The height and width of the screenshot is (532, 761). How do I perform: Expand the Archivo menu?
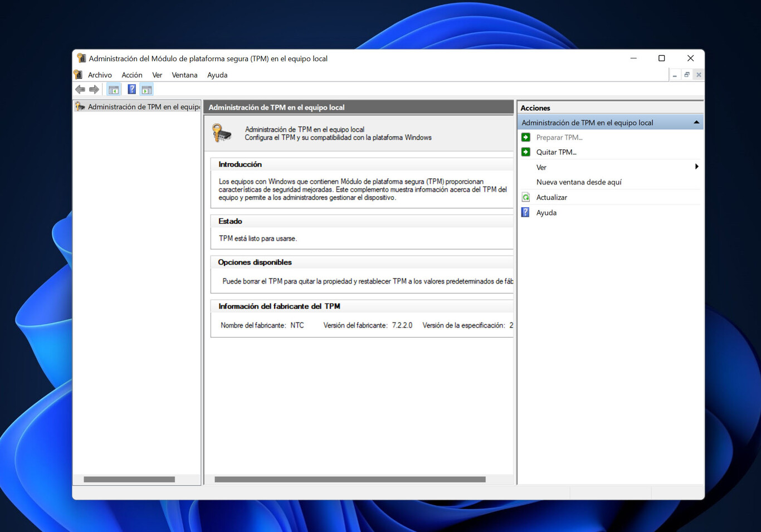(99, 75)
